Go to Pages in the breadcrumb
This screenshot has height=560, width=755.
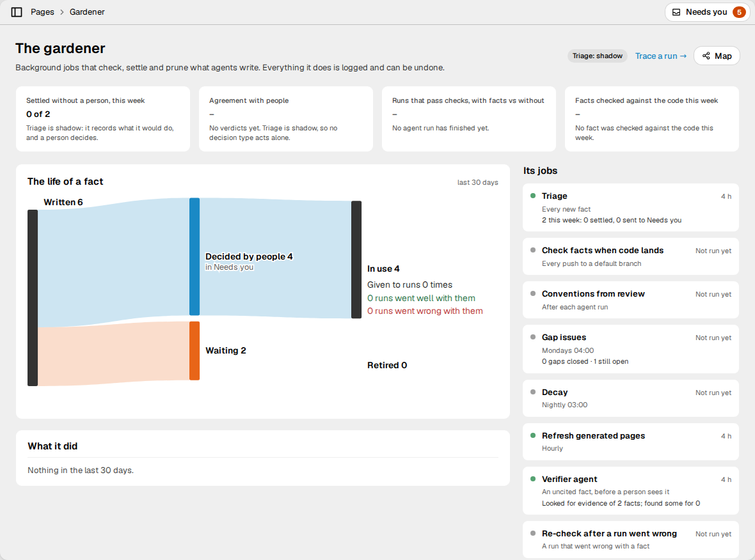42,12
